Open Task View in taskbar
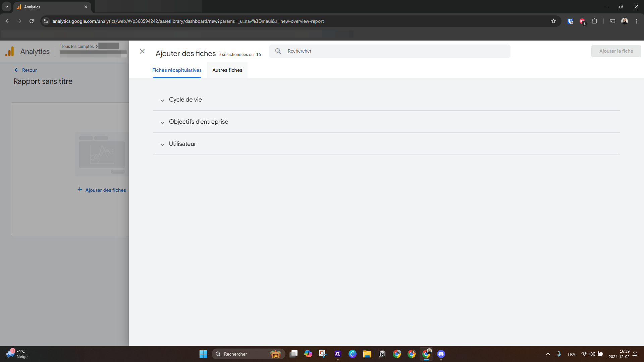This screenshot has width=644, height=362. pyautogui.click(x=293, y=354)
